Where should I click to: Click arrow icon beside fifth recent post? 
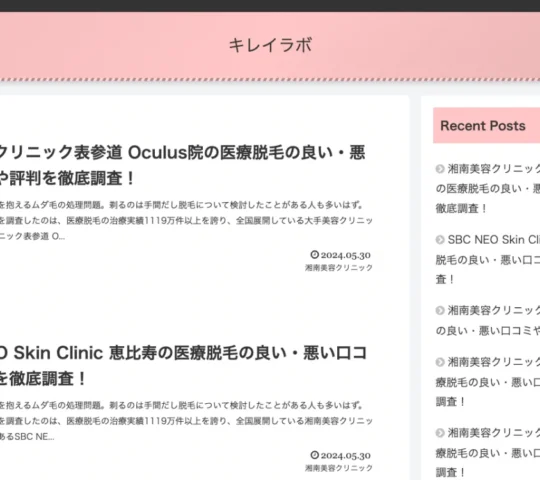(440, 433)
